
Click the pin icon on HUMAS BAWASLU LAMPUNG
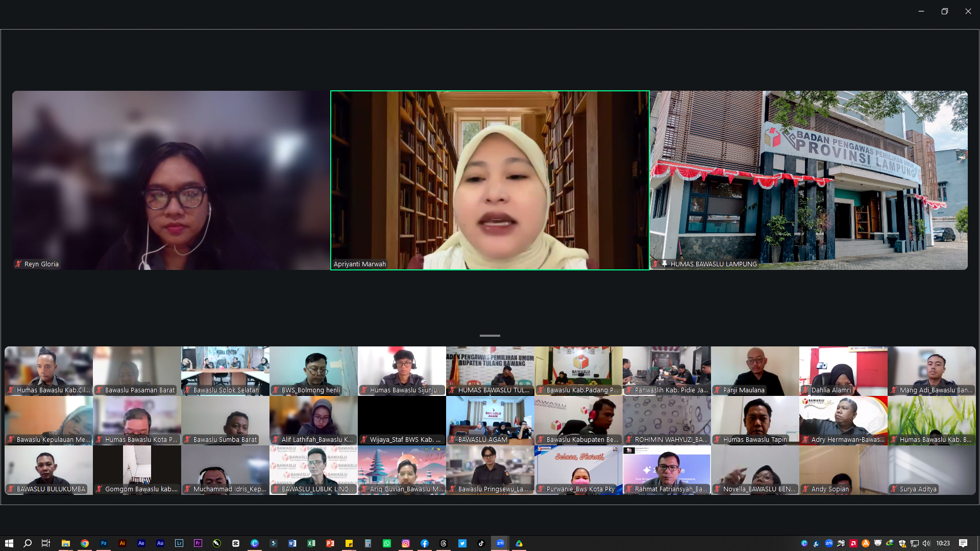[x=664, y=264]
